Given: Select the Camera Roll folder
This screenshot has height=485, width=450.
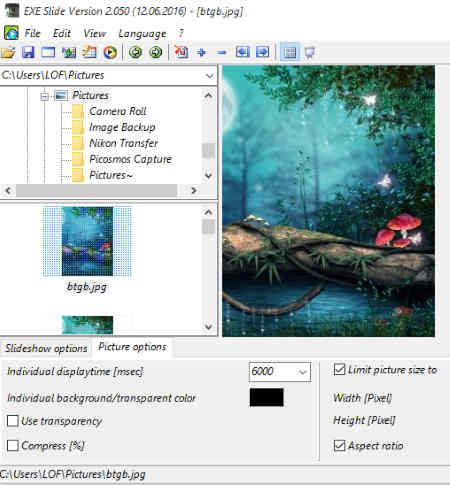Looking at the screenshot, I should 118,111.
